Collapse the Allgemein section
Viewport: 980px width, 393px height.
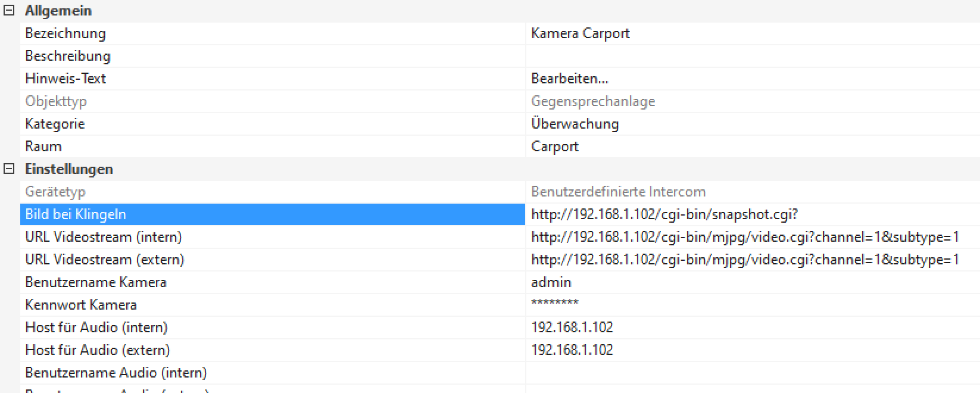9,11
